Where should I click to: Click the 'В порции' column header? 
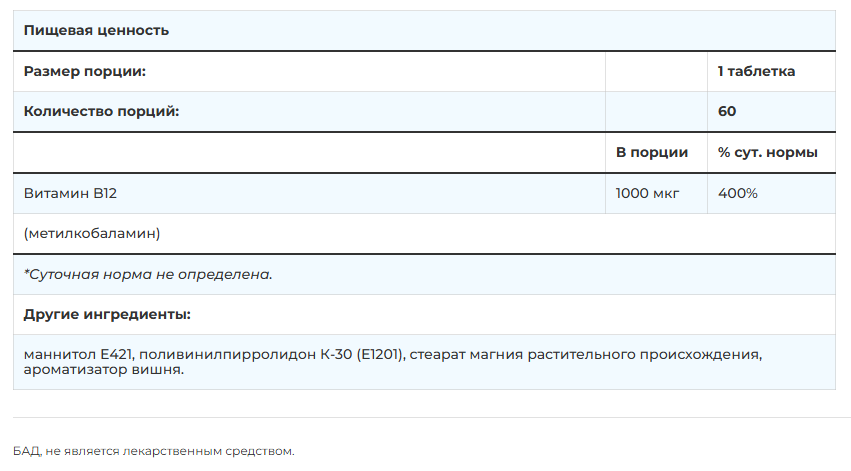pos(652,152)
